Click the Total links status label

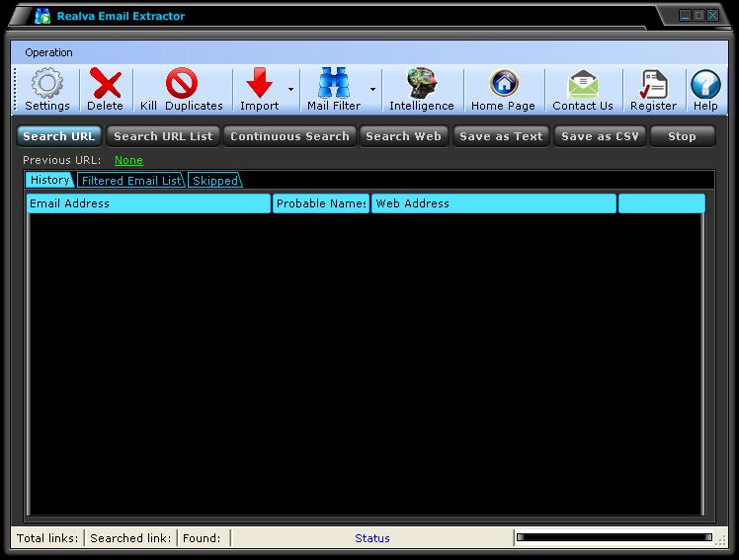click(47, 538)
